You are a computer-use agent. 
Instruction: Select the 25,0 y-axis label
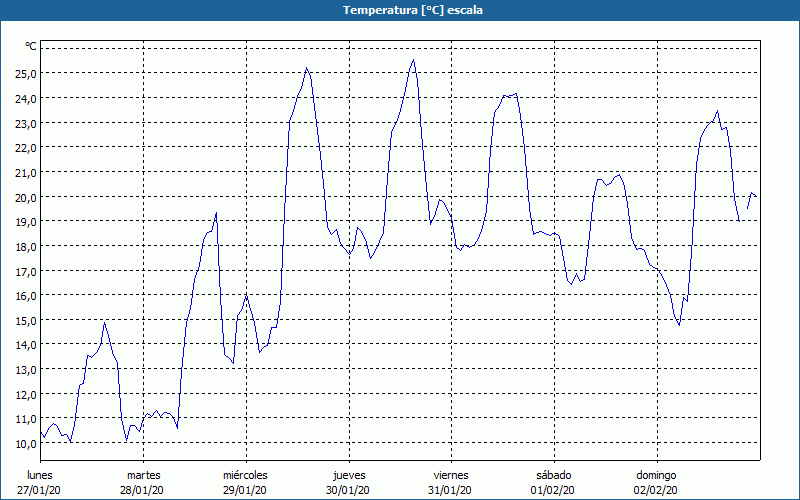26,74
